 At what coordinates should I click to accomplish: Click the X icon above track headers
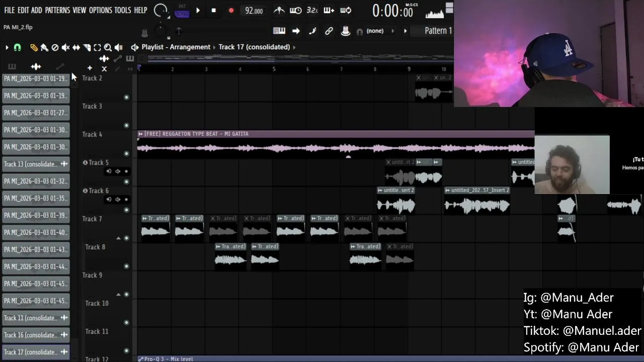pos(104,69)
